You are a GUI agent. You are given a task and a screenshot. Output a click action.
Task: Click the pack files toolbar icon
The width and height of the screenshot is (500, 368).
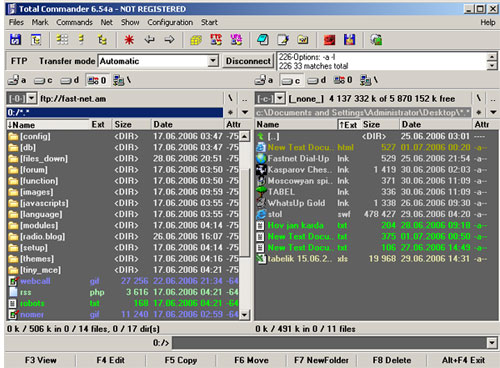click(x=196, y=40)
